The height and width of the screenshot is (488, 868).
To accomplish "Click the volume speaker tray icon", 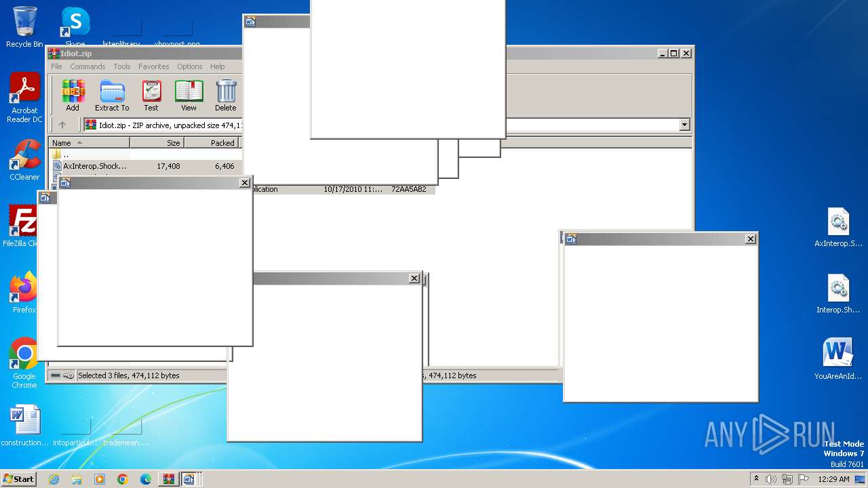I will pos(771,479).
